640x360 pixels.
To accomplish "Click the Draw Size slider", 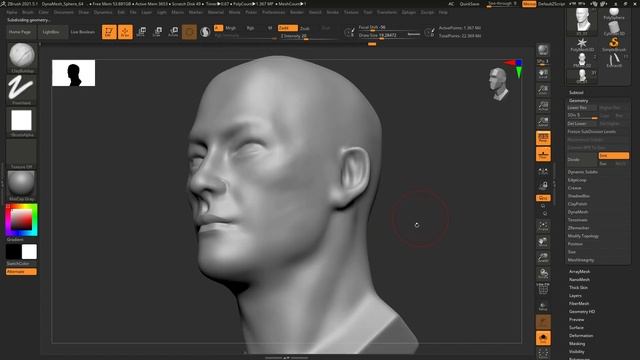I will (389, 36).
